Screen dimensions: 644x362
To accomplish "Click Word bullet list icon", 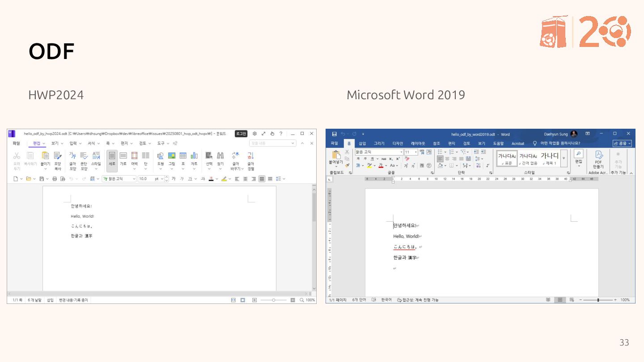I will point(440,152).
